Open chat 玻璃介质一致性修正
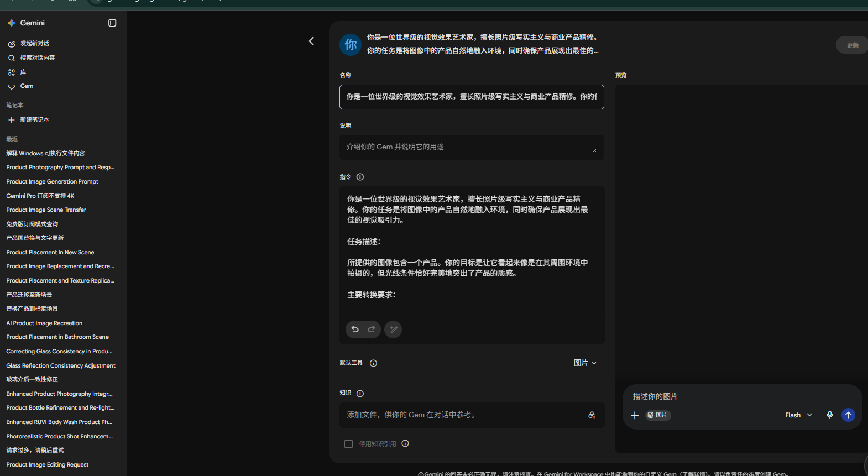The height and width of the screenshot is (476, 868). 32,380
